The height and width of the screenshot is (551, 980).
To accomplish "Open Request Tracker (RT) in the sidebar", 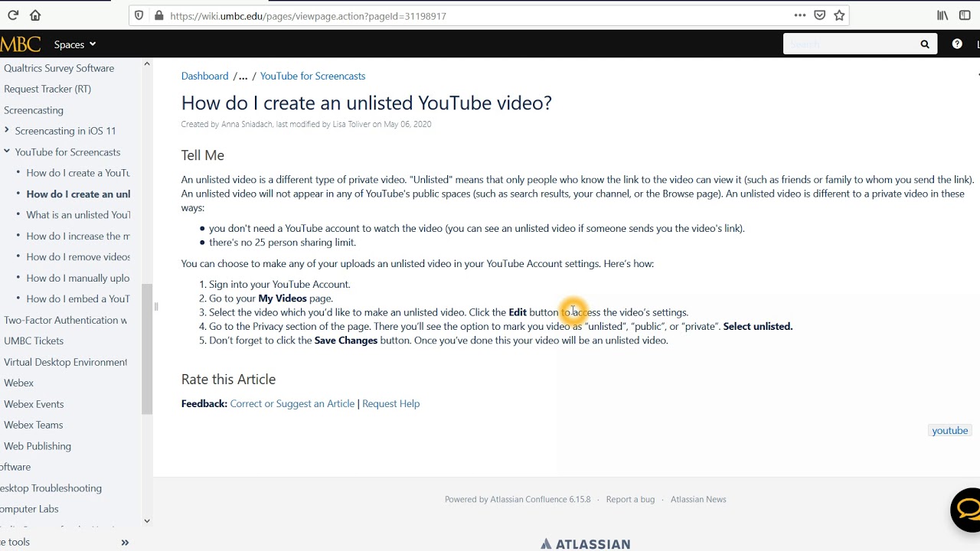I will pos(47,89).
